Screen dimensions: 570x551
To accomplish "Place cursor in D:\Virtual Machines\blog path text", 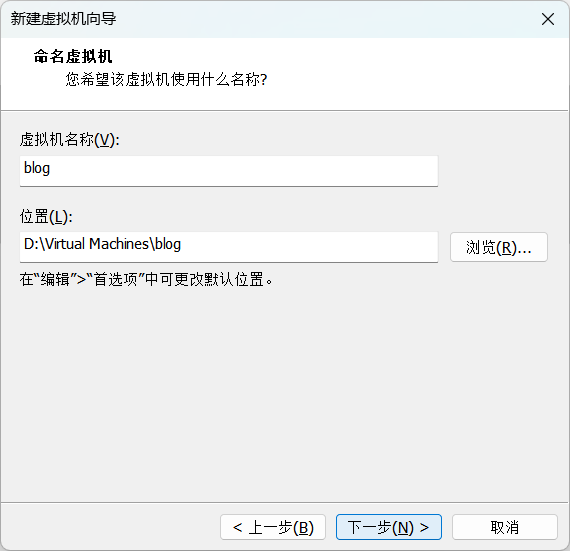I will tap(102, 244).
